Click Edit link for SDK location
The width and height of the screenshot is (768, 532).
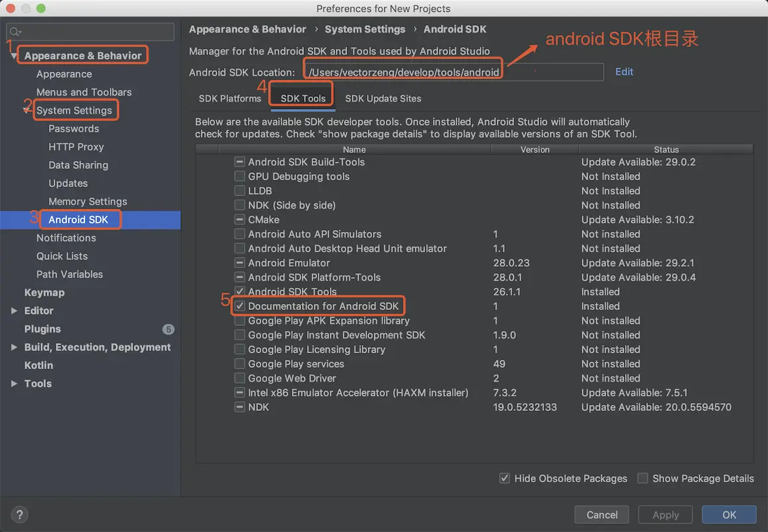coord(624,72)
